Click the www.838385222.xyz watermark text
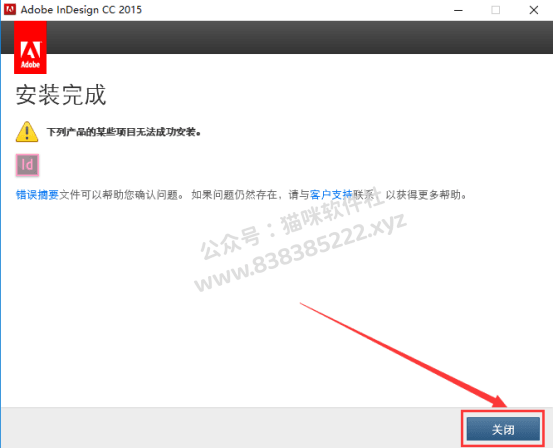Viewport: 554px width, 448px height. 301,253
